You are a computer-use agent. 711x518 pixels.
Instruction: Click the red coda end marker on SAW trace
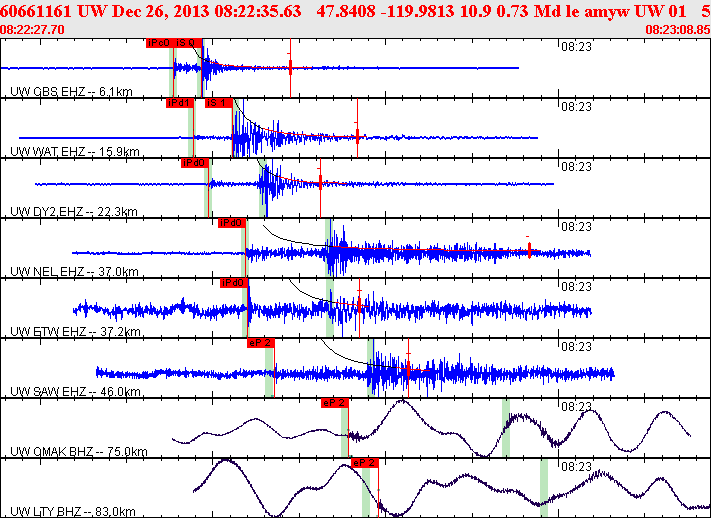tap(408, 368)
